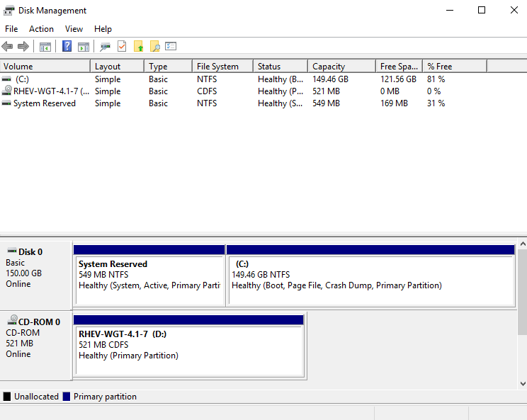Viewport: 527px width, 420px height.
Task: Select the (C:) partition block on Disk 0
Action: coord(370,280)
